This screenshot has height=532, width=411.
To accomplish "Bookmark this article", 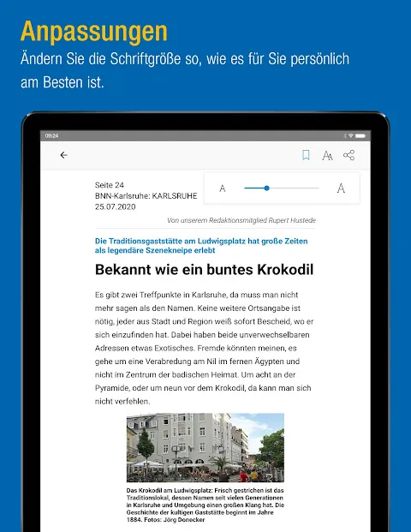I will point(306,155).
